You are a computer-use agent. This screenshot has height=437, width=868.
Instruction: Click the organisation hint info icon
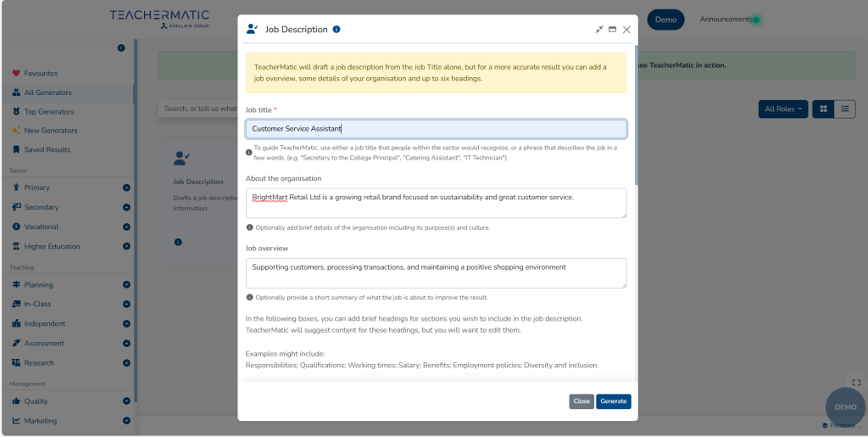[x=250, y=227]
